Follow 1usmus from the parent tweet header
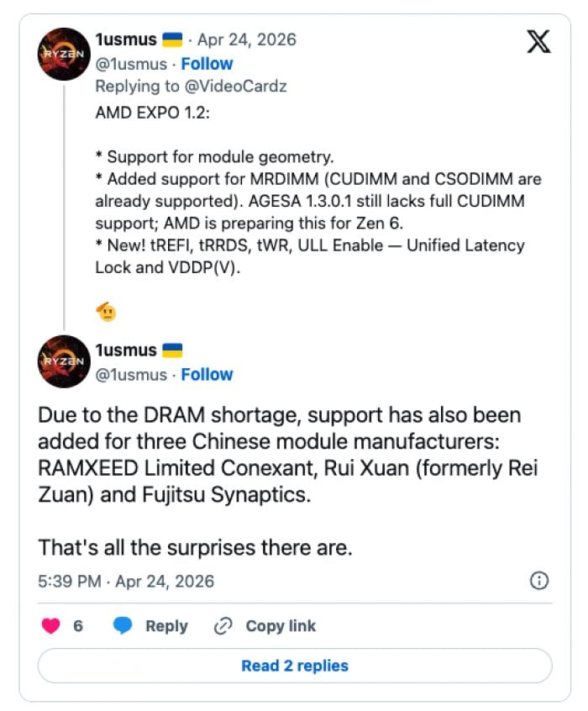Image resolution: width=588 pixels, height=711 pixels. point(207,64)
